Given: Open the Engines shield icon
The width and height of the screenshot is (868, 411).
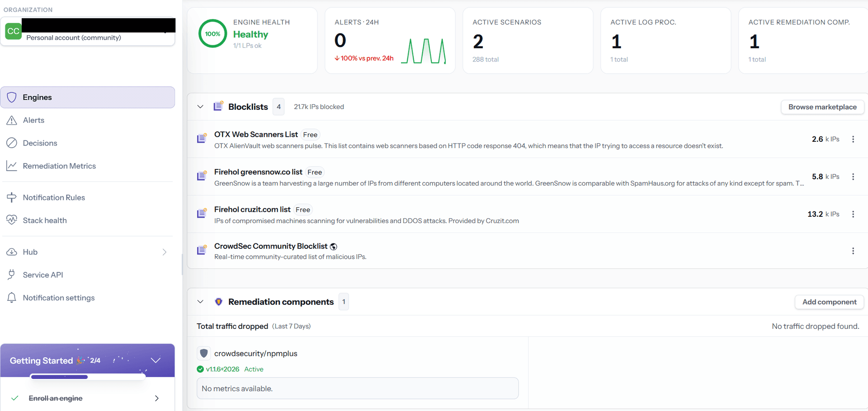Looking at the screenshot, I should (12, 97).
